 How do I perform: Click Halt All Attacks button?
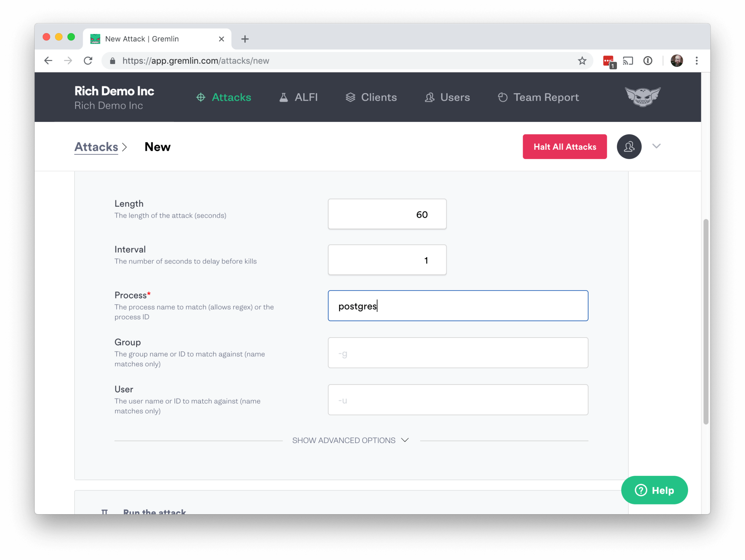pos(564,146)
